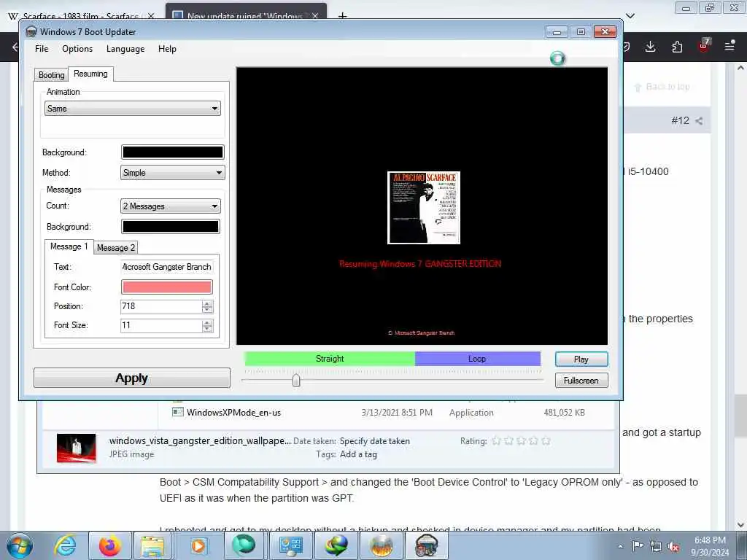Set rating to the fifth star
Image resolution: width=747 pixels, height=560 pixels.
click(x=546, y=441)
